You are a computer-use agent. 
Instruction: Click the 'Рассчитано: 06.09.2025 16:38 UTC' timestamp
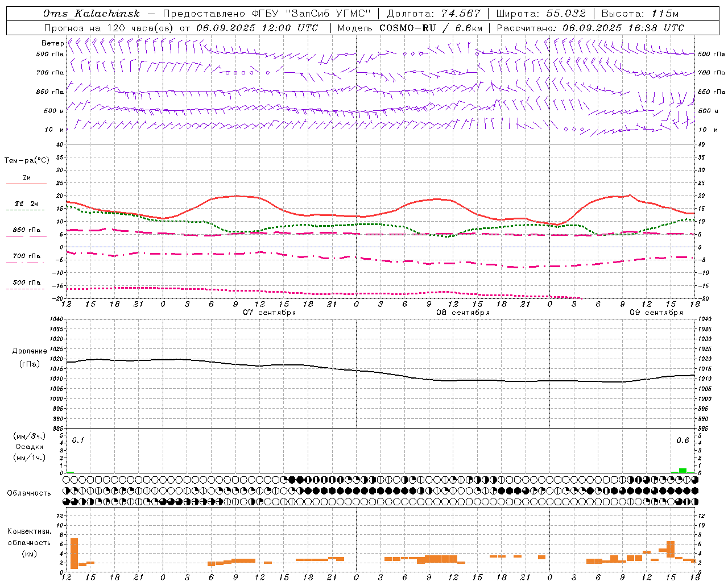pyautogui.click(x=590, y=28)
